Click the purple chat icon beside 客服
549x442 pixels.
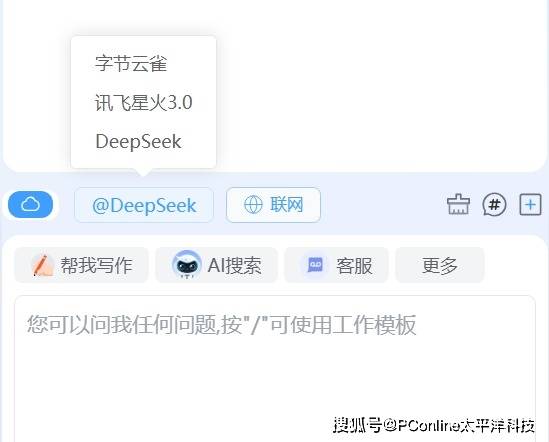click(315, 265)
